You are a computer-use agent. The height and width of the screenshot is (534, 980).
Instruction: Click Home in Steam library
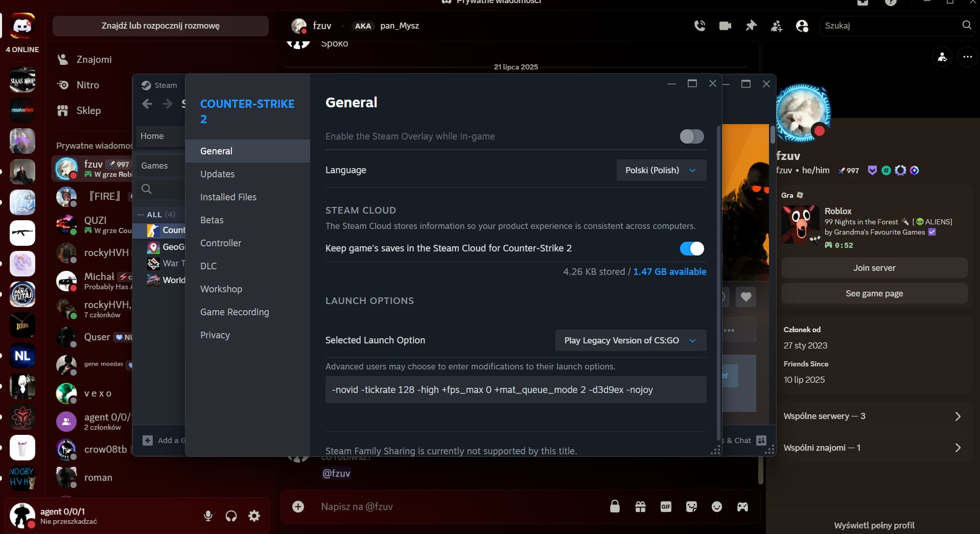tap(159, 136)
